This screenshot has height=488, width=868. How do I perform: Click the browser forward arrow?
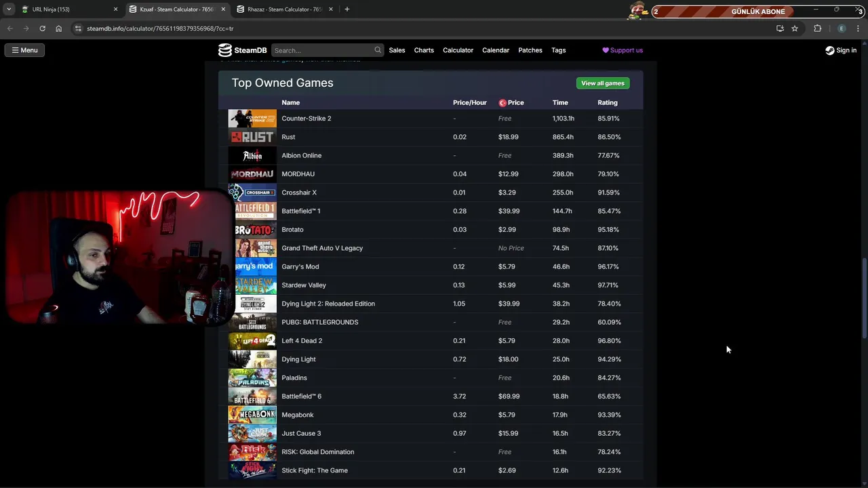pos(26,28)
